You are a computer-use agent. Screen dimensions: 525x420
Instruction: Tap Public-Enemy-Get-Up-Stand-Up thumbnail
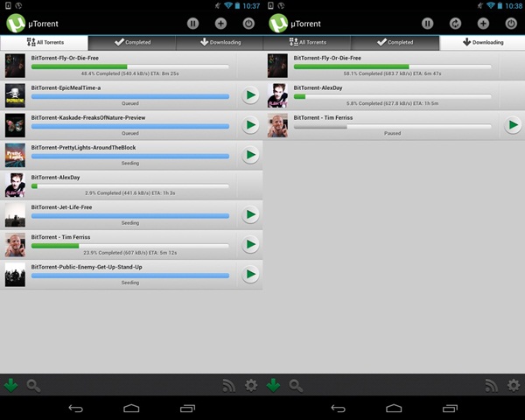click(15, 274)
